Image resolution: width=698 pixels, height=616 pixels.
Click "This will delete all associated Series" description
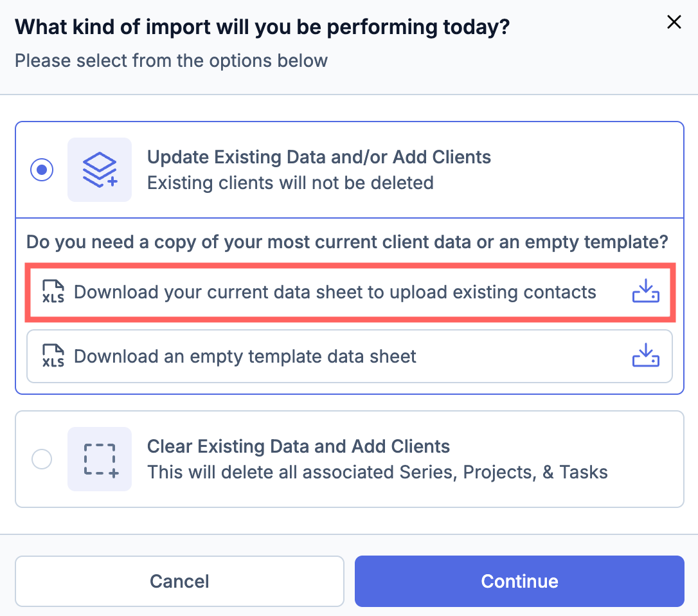[x=377, y=472]
